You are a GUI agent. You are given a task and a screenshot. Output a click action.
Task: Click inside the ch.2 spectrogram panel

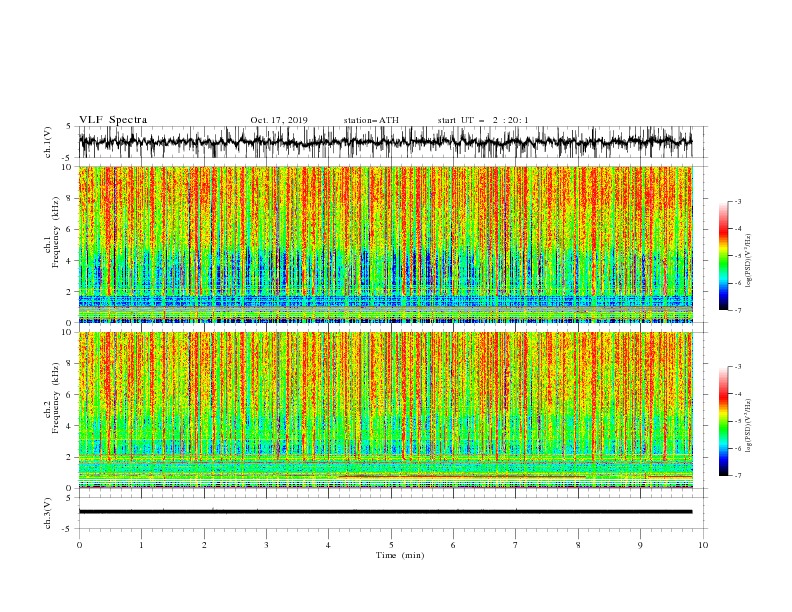(385, 410)
